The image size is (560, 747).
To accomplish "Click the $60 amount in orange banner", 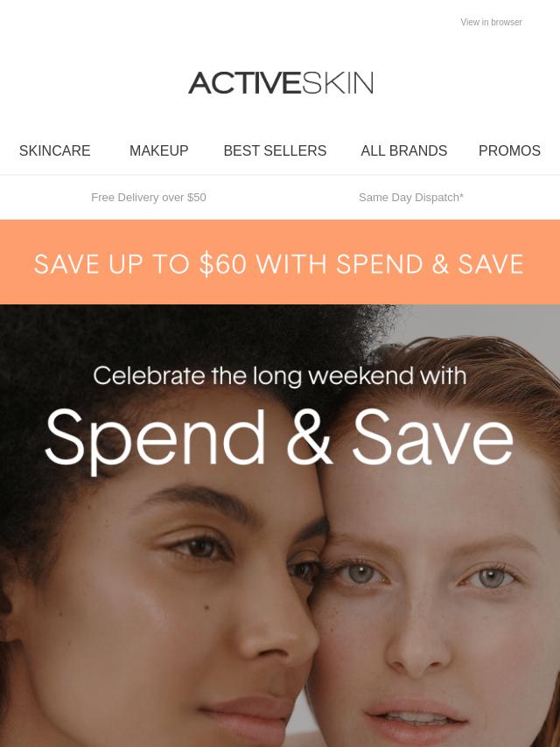I will [x=222, y=264].
